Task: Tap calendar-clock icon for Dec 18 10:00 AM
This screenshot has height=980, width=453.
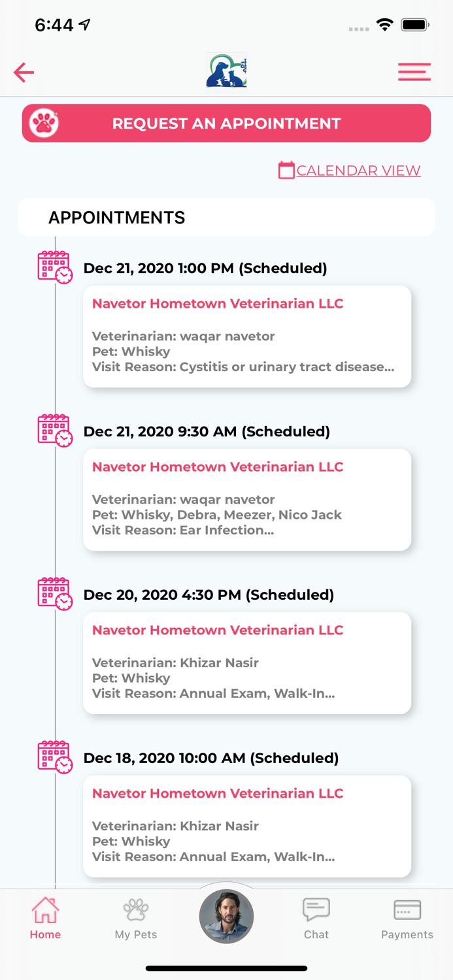Action: point(55,757)
